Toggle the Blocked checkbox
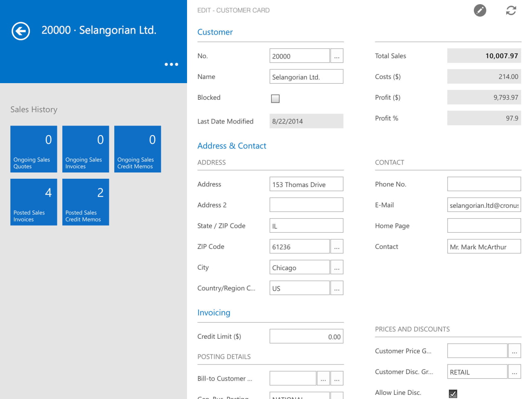Image resolution: width=532 pixels, height=399 pixels. [275, 99]
